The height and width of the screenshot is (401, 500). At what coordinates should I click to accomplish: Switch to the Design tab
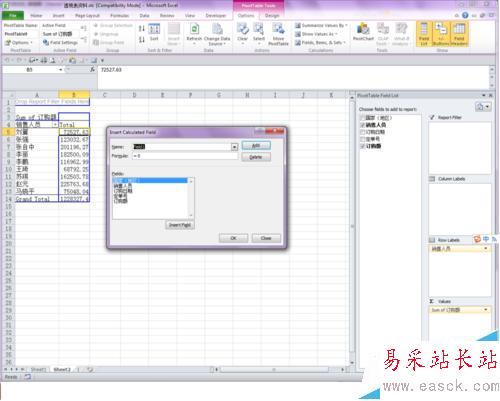(x=272, y=16)
